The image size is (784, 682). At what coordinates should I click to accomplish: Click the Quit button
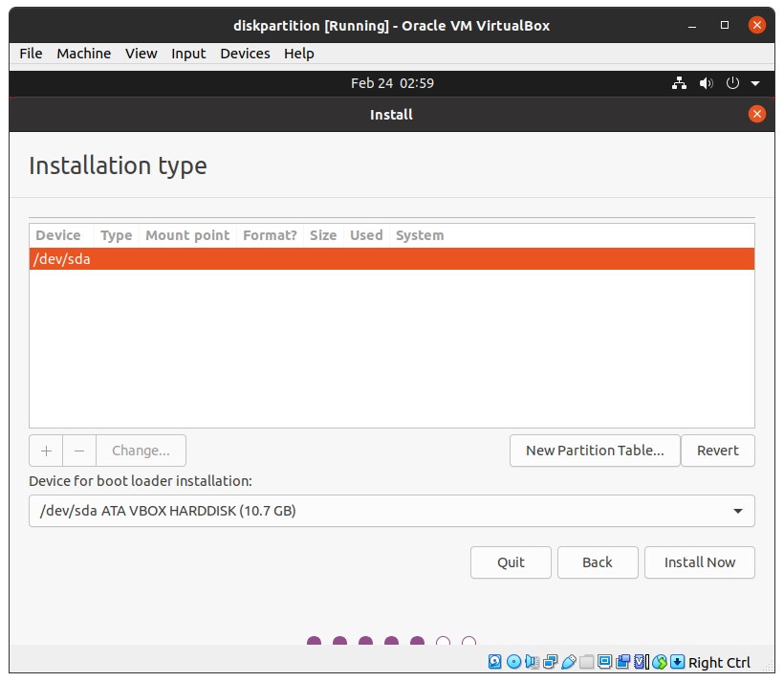pyautogui.click(x=511, y=561)
